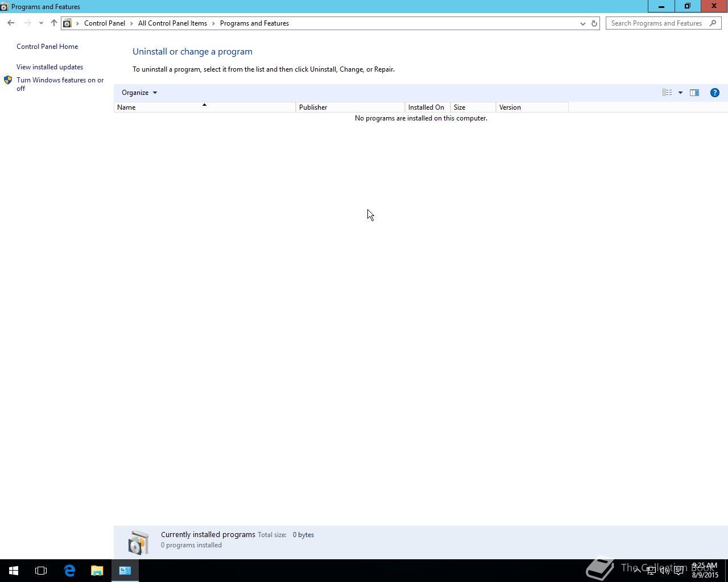Image resolution: width=728 pixels, height=582 pixels.
Task: Open Control Panel Home link
Action: (47, 47)
